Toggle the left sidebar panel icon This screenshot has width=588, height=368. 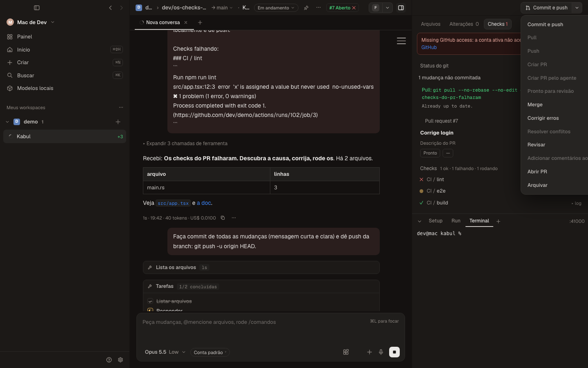(37, 8)
